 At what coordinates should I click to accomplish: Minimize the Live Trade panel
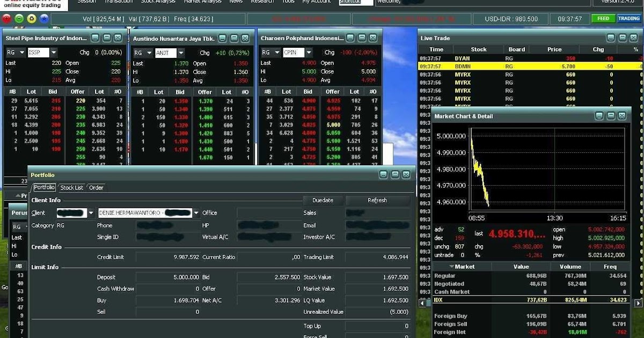(x=611, y=38)
